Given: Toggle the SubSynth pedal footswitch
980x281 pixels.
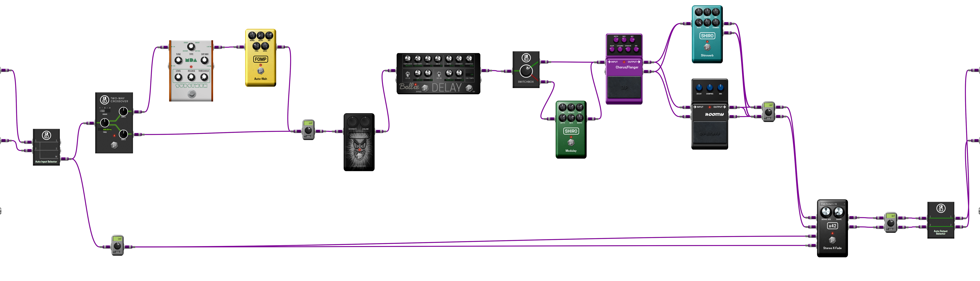Looking at the screenshot, I should (192, 94).
